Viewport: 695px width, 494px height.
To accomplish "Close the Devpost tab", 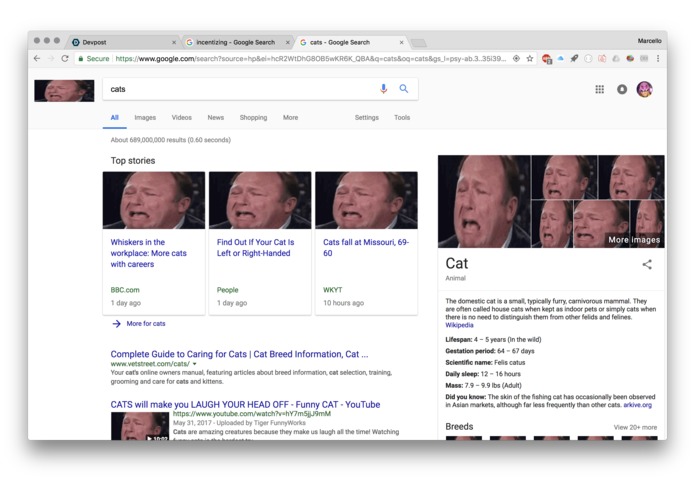I will [174, 43].
